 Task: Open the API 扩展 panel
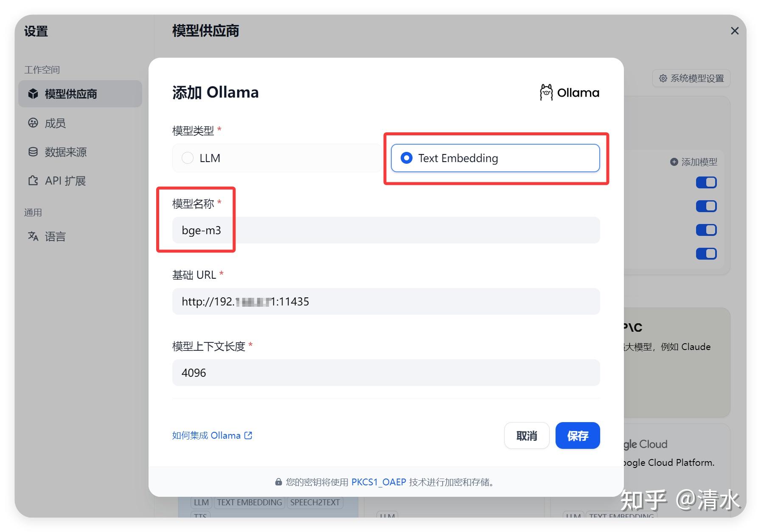(x=34, y=180)
